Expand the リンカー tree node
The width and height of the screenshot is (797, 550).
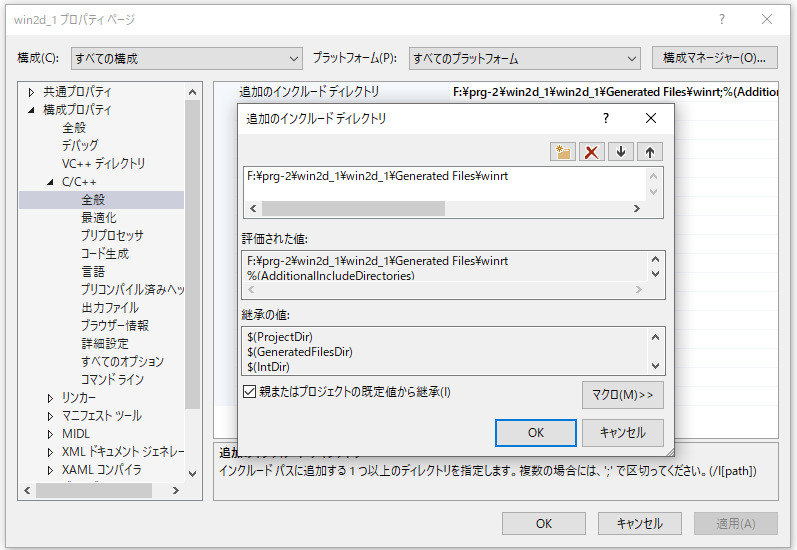coord(50,398)
